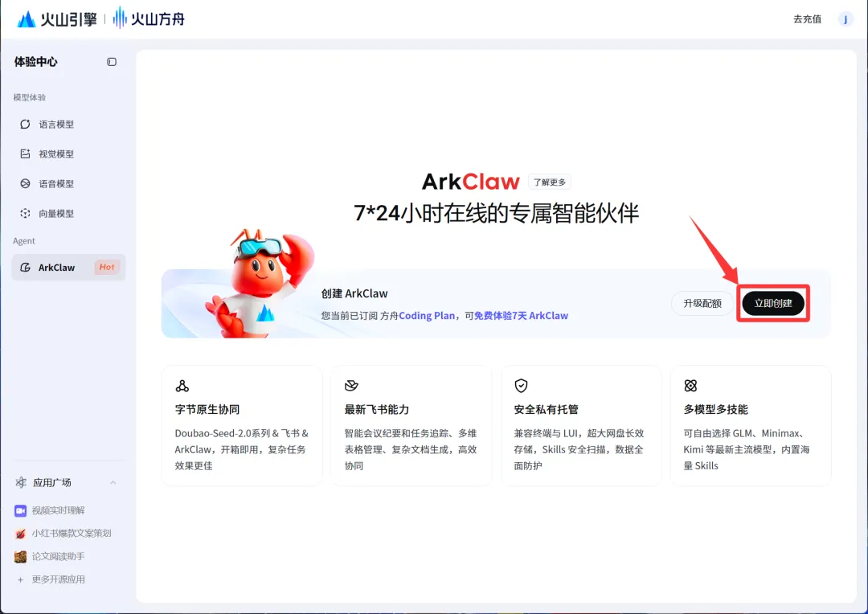868x614 pixels.
Task: Click the 字节原生协同 card title
Action: click(207, 409)
